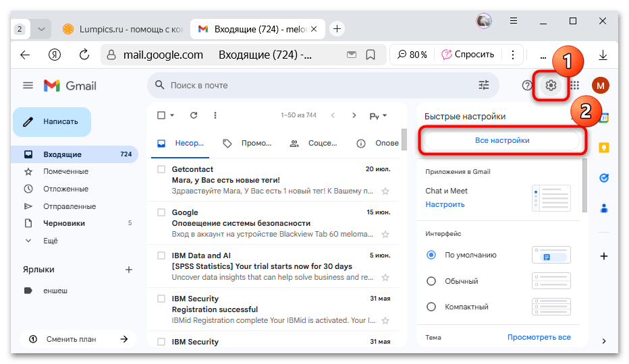Open the account avatar with letter M

click(x=600, y=86)
